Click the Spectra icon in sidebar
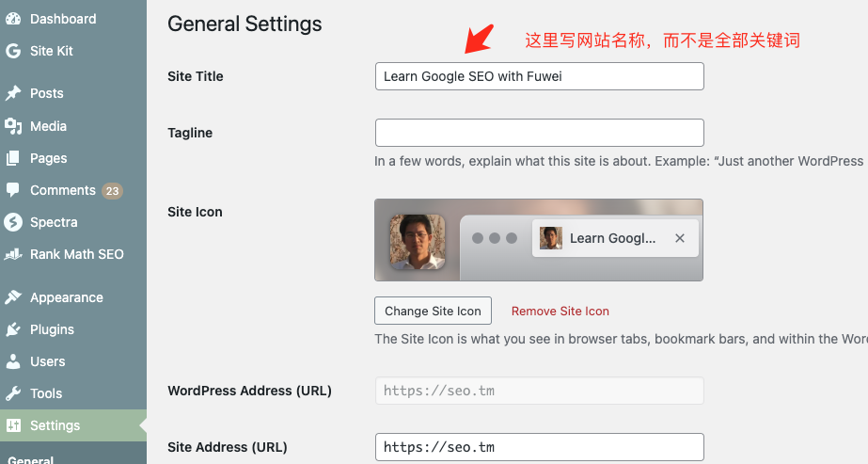The height and width of the screenshot is (464, 868). tap(13, 222)
